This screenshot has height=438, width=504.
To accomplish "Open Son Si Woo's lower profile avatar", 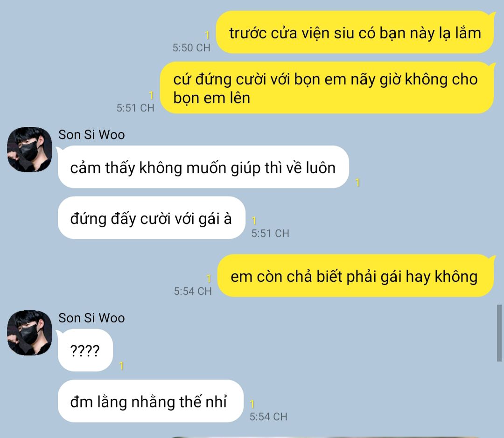I will (x=29, y=333).
